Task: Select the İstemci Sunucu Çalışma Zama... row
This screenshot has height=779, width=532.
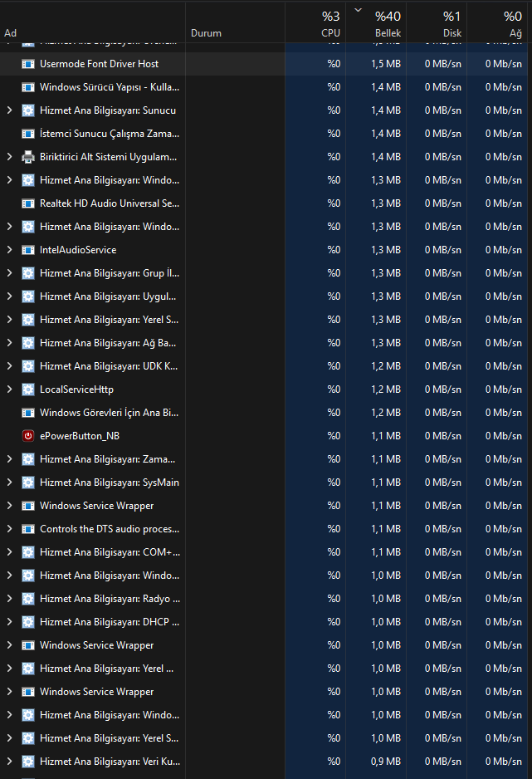Action: (x=264, y=134)
